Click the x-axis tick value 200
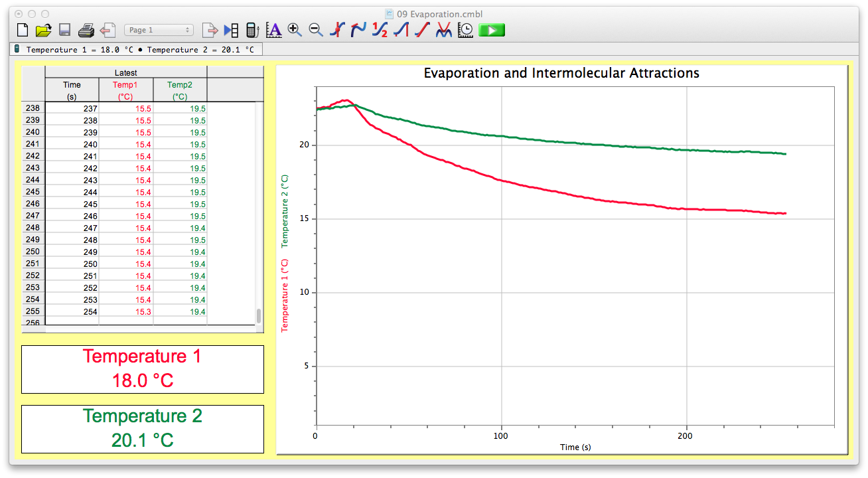Viewport: 868px width, 478px height. [x=686, y=436]
